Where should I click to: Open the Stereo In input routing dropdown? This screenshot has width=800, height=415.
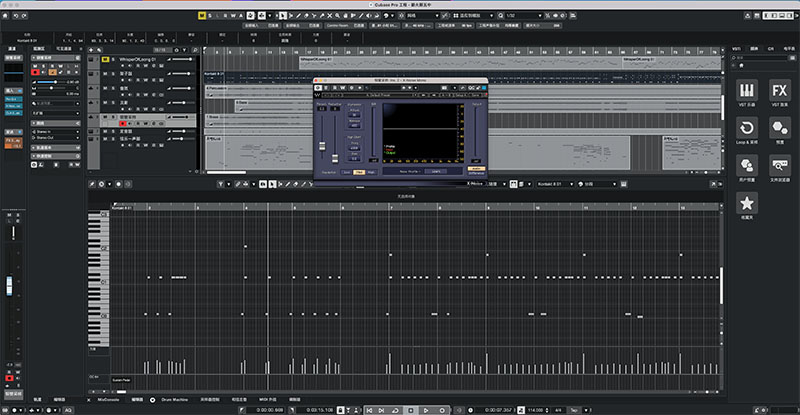56,132
